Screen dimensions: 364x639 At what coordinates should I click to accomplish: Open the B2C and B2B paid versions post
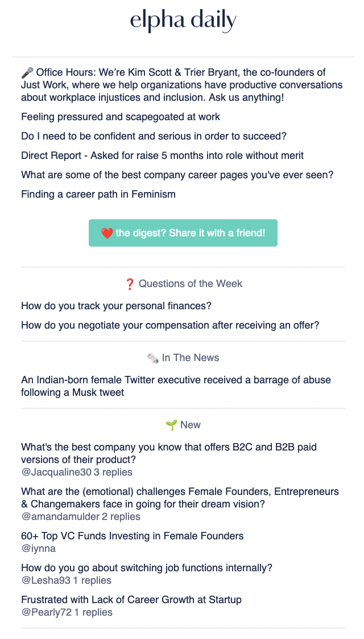click(x=169, y=453)
